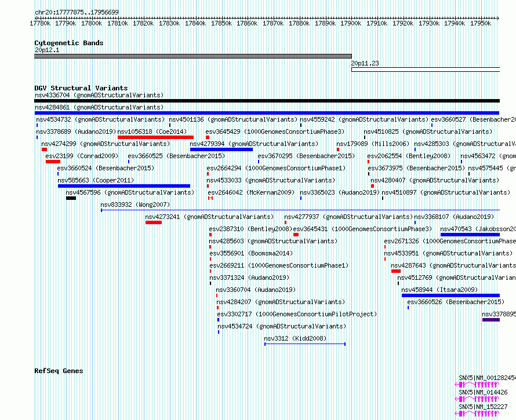Click the red esv23199 (Conrad2009) bar
Viewport: 516px width, 420px height.
pyautogui.click(x=53, y=162)
